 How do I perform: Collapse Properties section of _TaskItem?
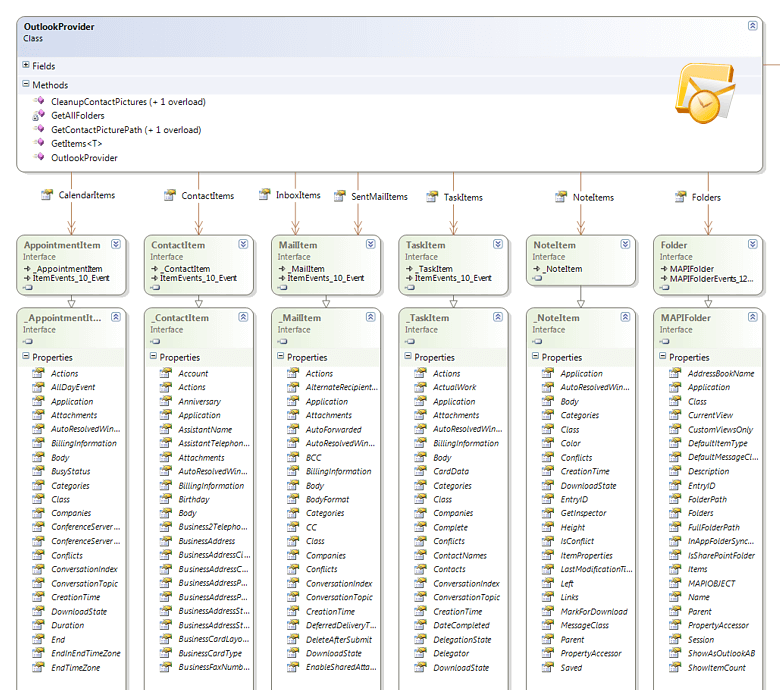tap(408, 356)
